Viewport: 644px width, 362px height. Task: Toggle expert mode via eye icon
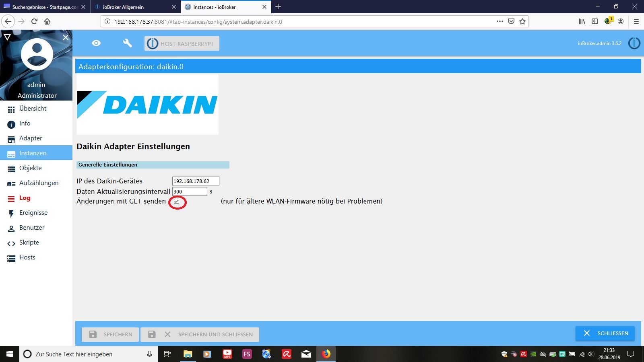tap(96, 43)
